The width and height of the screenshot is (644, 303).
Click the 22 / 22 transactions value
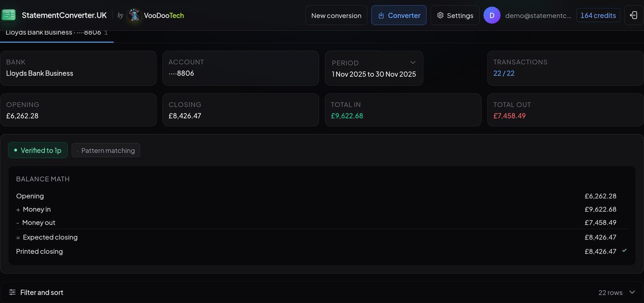click(x=504, y=73)
